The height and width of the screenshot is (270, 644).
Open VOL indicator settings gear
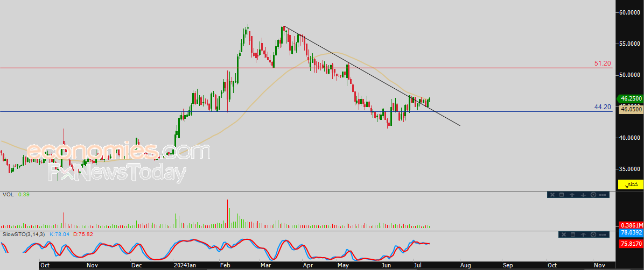coord(593,195)
